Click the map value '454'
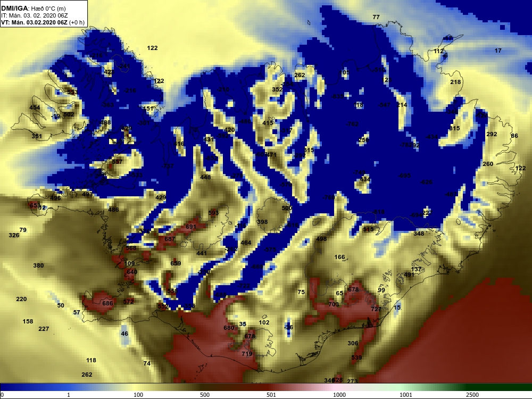This screenshot has height=399, width=532. (35, 107)
